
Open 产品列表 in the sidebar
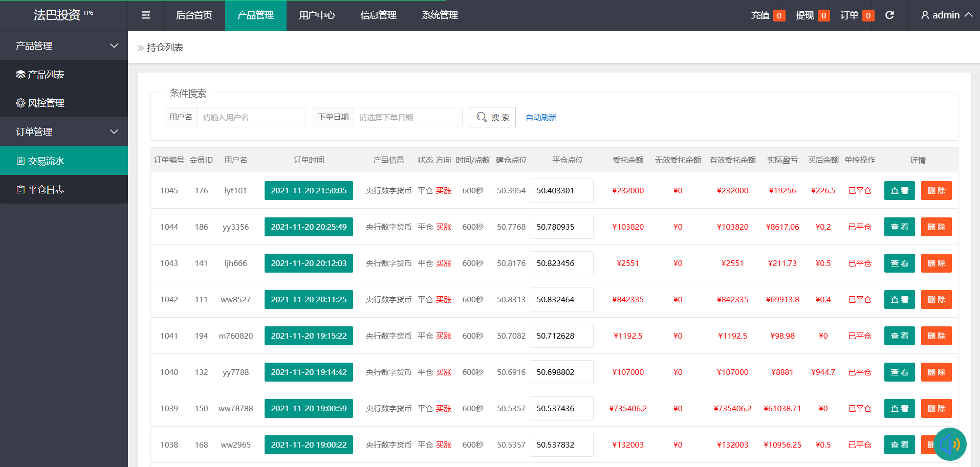(x=46, y=75)
